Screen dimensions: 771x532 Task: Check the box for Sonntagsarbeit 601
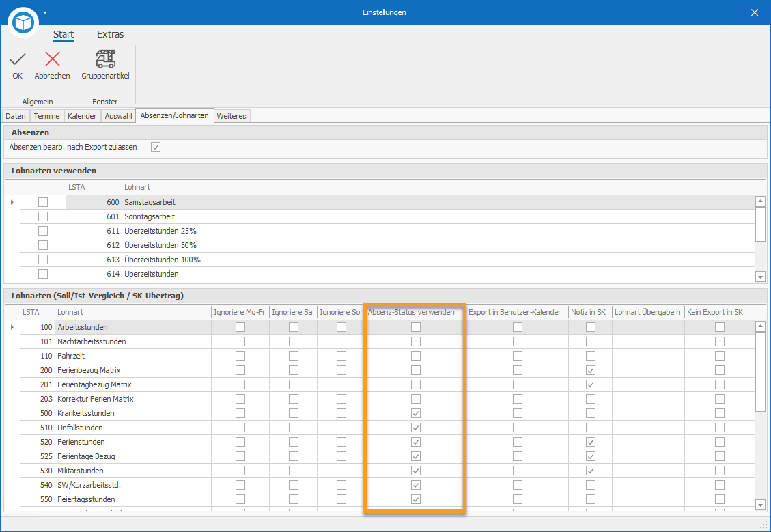coord(43,216)
